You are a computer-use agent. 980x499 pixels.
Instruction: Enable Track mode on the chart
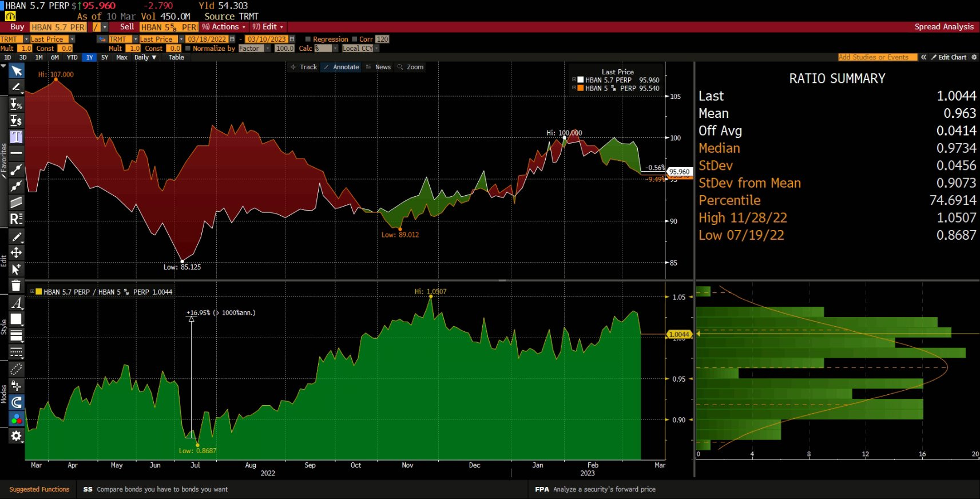(304, 67)
